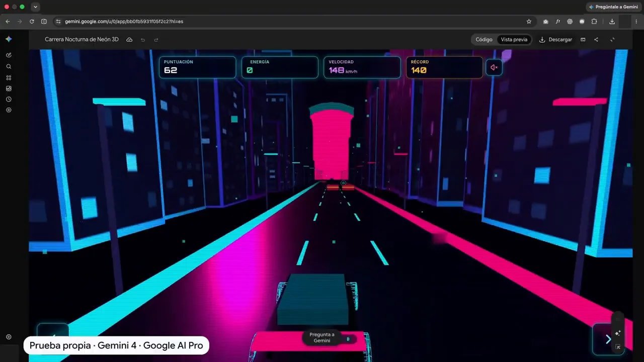The image size is (644, 362).
Task: Select the Vista previa tab
Action: (514, 40)
